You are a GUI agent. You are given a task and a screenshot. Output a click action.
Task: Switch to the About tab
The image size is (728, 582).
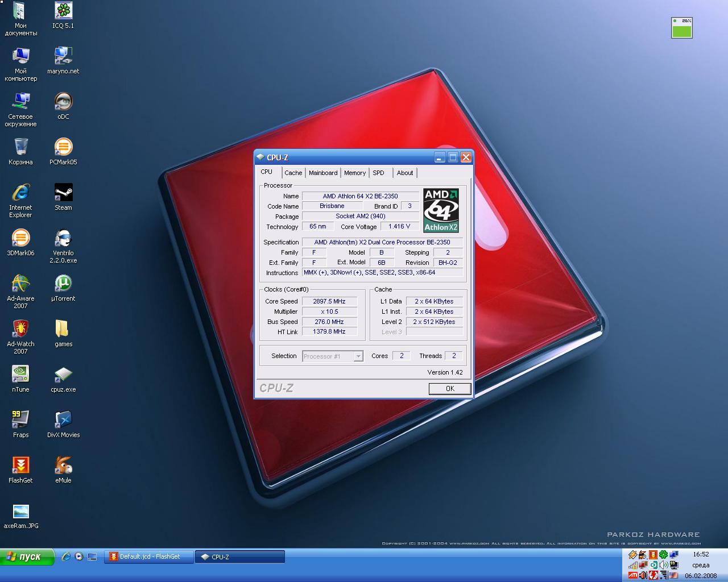click(405, 173)
